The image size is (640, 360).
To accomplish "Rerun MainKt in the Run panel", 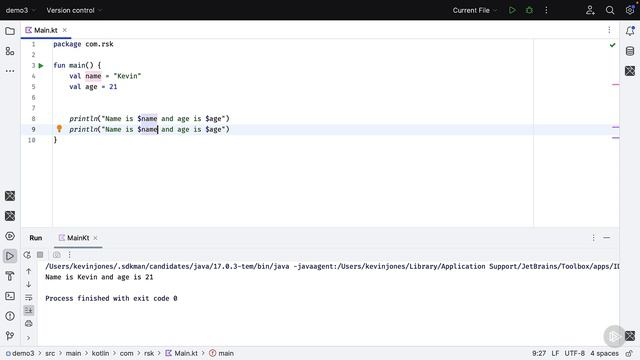I will 27,255.
